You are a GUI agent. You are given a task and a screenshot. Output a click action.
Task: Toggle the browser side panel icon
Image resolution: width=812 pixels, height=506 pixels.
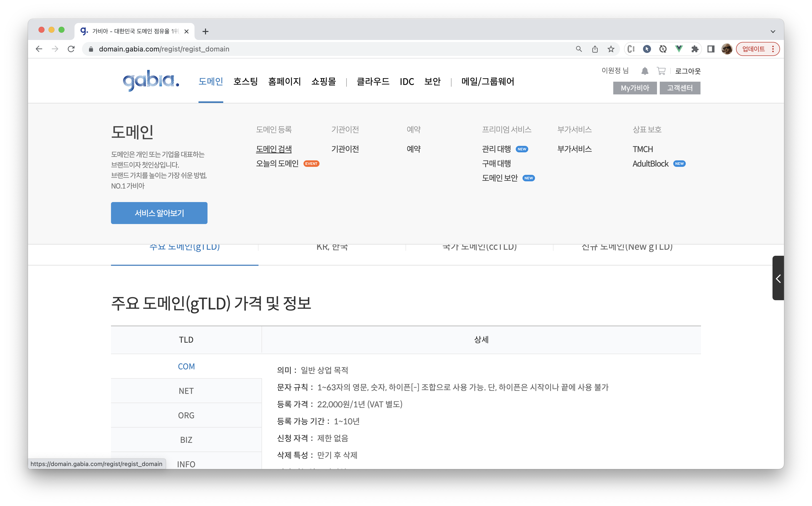711,49
